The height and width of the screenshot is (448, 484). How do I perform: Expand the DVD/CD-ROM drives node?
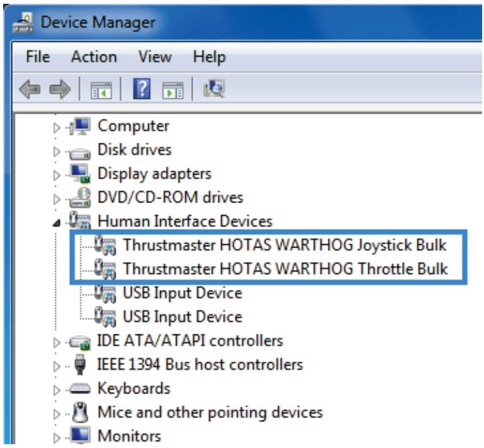tap(57, 199)
